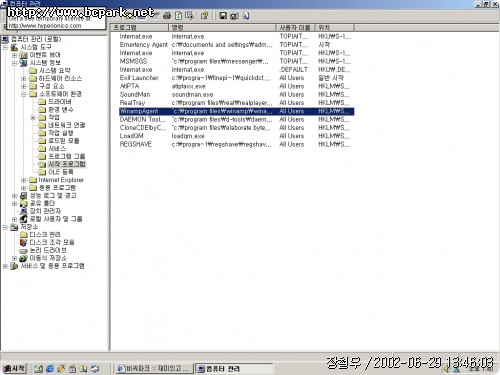Click the Refresh toolbar icon
The height and width of the screenshot is (375, 500).
tap(179, 15)
